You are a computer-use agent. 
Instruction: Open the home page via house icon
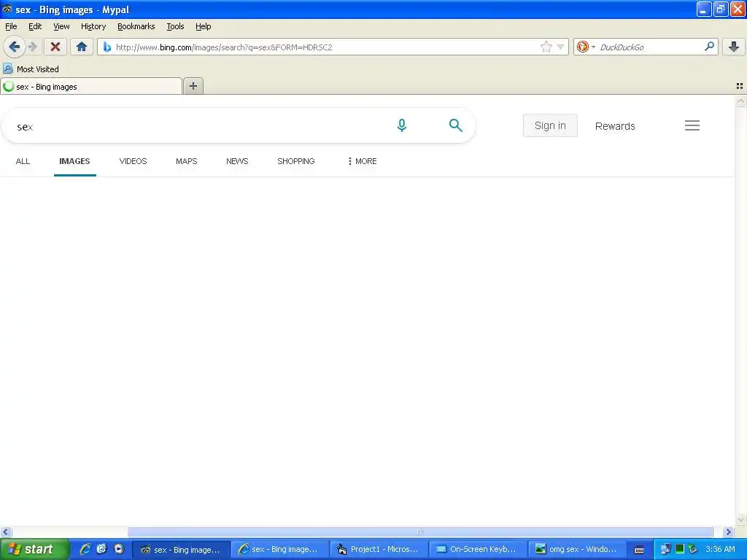point(82,47)
